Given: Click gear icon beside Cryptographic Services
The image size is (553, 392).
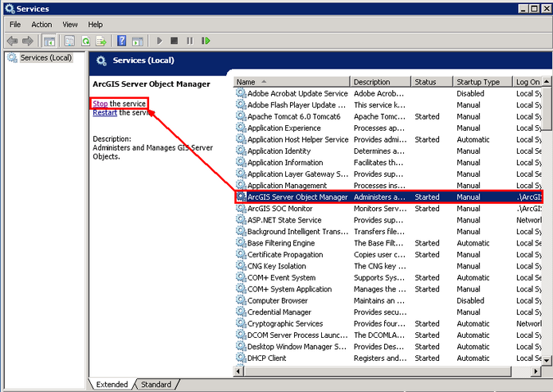Looking at the screenshot, I should pos(241,323).
